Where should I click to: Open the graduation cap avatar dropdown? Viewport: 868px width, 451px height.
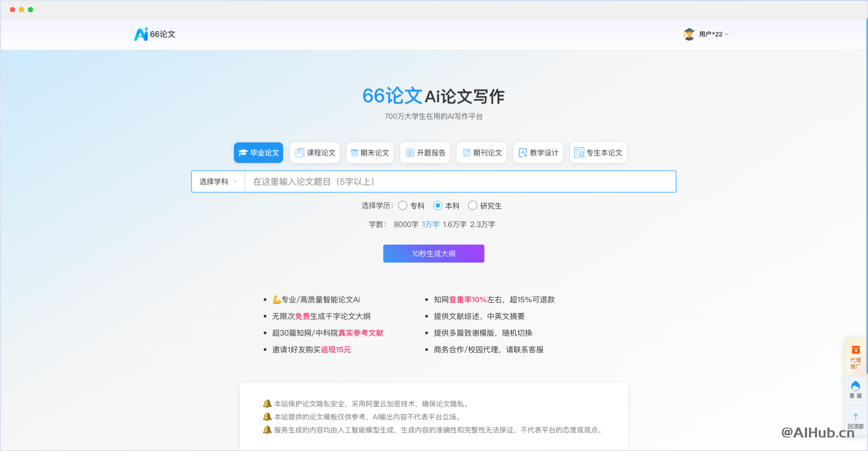coord(689,34)
